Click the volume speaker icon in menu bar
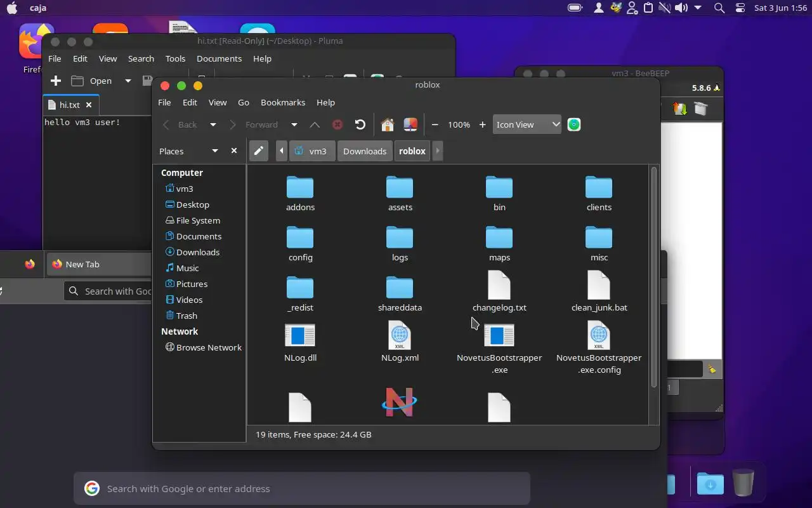 (681, 8)
